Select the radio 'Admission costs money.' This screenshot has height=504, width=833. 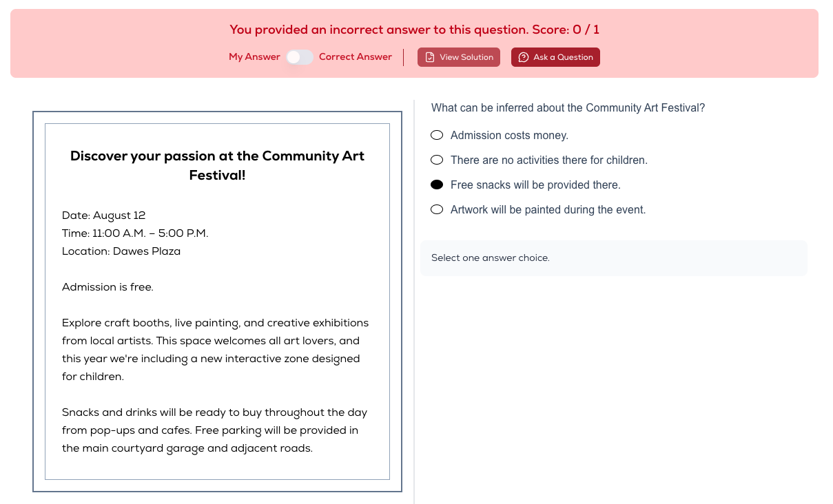click(x=437, y=136)
